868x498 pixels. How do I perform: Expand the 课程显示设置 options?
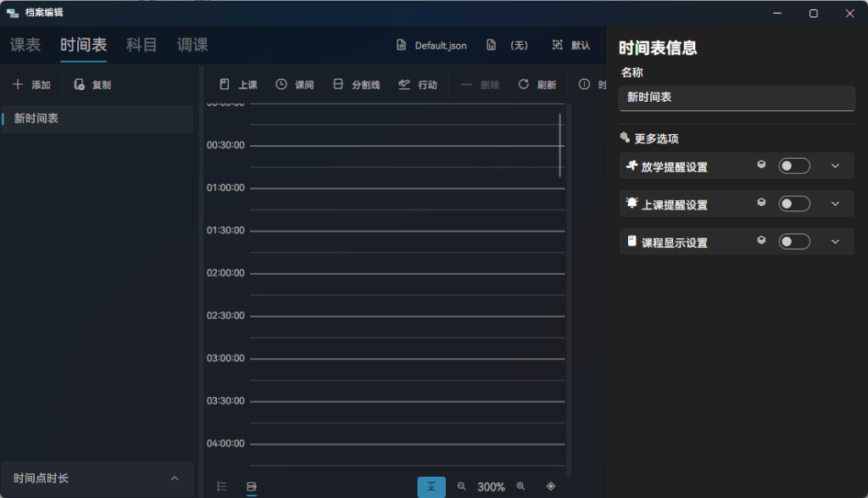pos(835,241)
